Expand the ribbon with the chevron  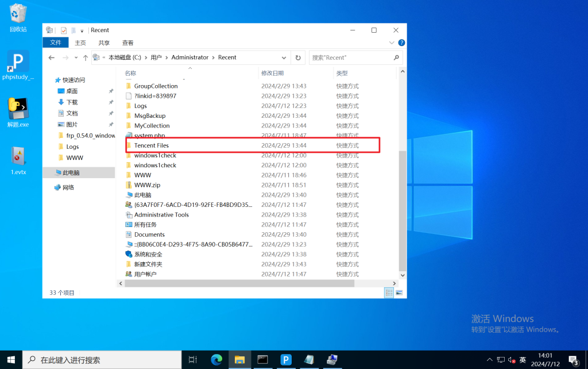tap(392, 43)
